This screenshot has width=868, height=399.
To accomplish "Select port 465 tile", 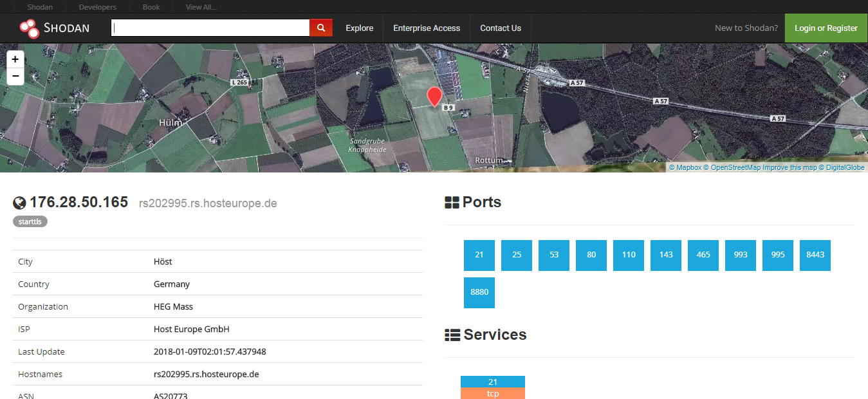I will point(703,255).
